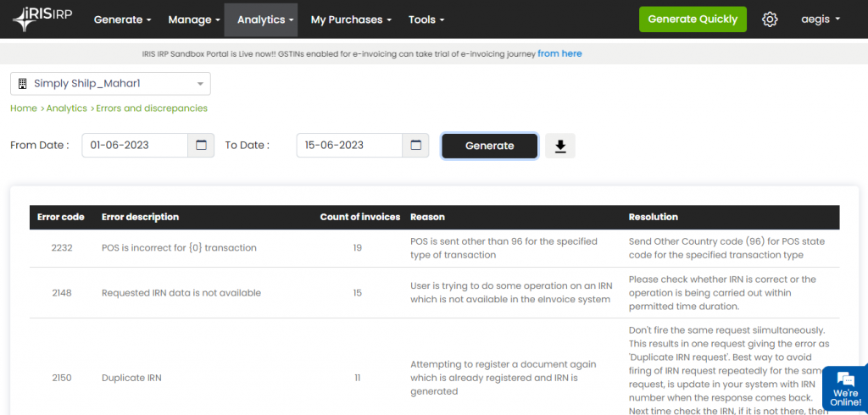Open the settings gear icon
The width and height of the screenshot is (868, 415).
770,19
